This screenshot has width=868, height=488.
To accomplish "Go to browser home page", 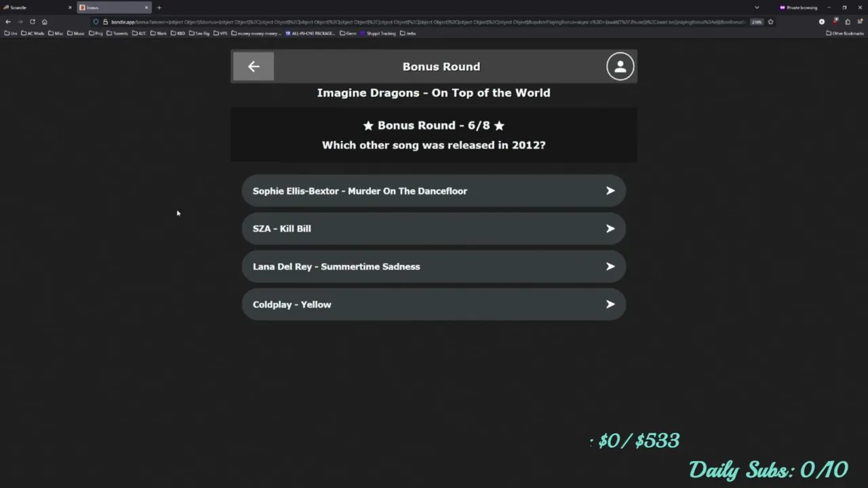I will coord(44,22).
